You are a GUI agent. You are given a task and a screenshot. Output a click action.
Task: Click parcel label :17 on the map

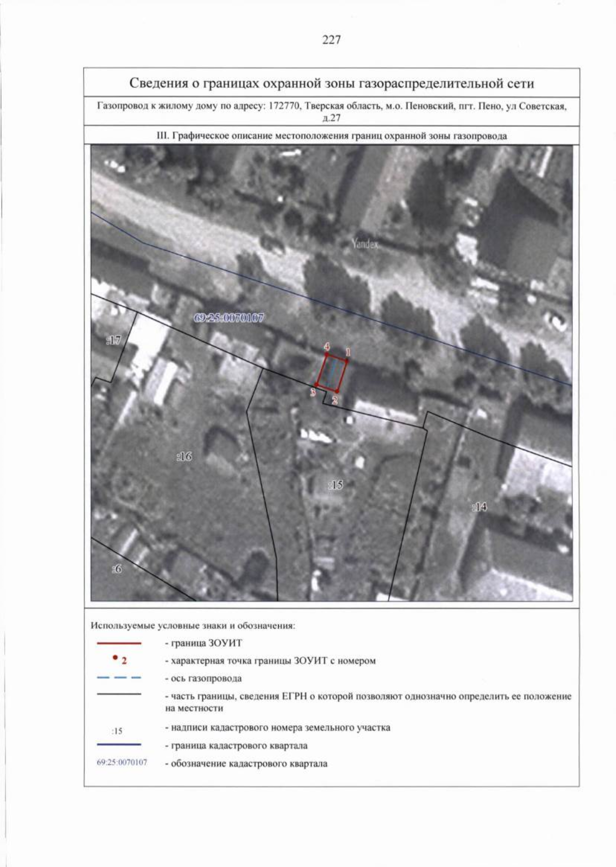[113, 340]
